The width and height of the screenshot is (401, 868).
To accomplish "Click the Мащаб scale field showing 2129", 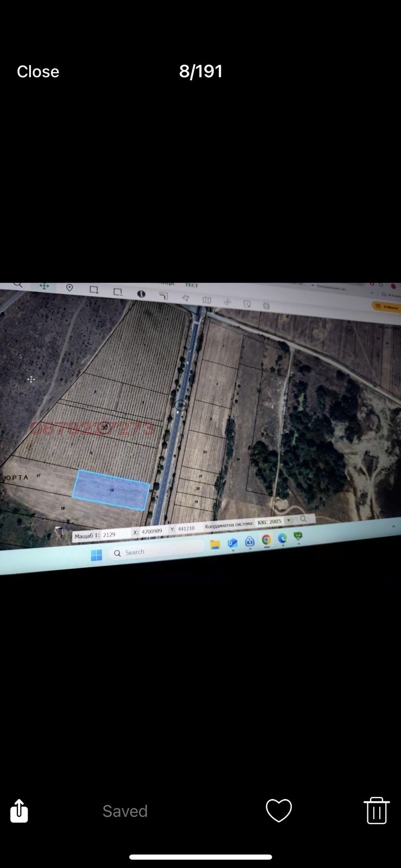I will click(x=116, y=534).
